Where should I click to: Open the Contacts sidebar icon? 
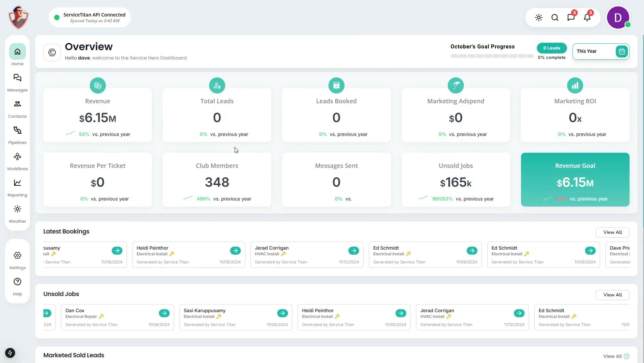[x=17, y=104]
